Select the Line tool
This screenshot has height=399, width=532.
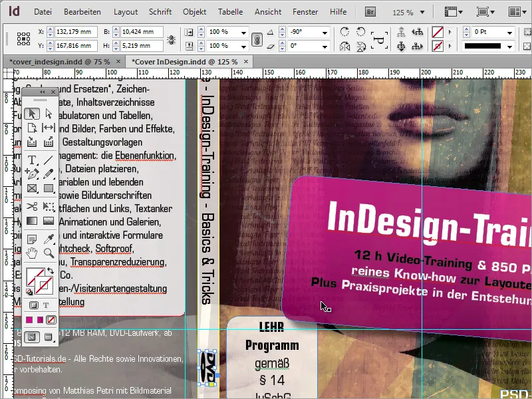point(49,160)
